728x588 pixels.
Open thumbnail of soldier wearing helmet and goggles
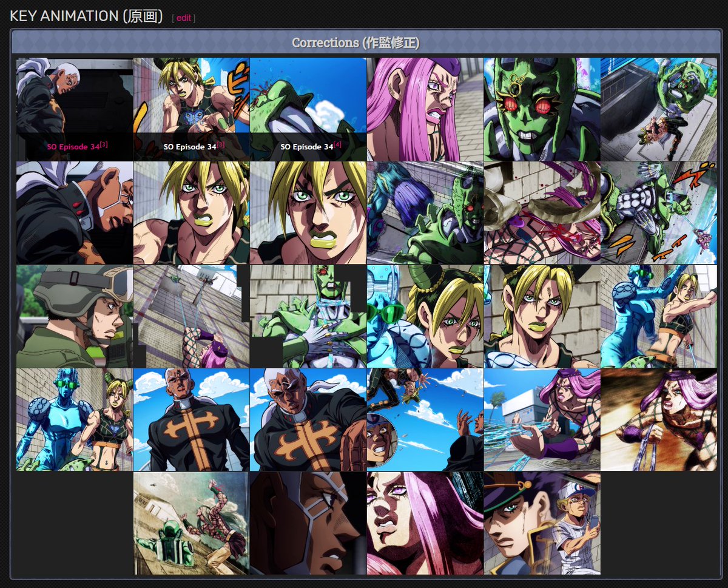(75, 316)
